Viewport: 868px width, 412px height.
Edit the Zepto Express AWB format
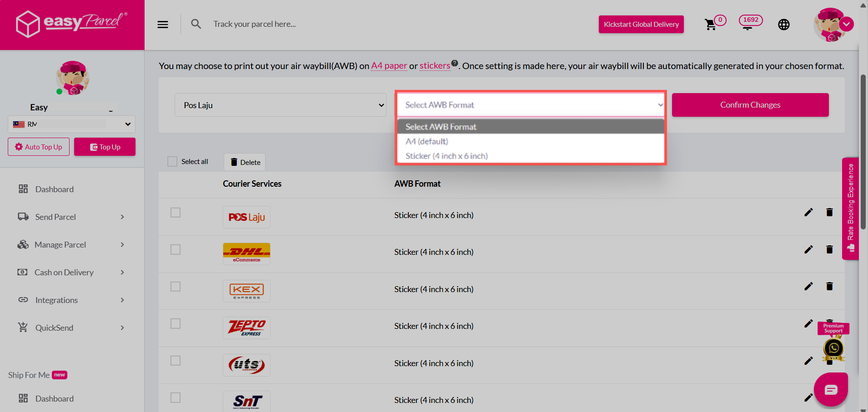point(808,323)
